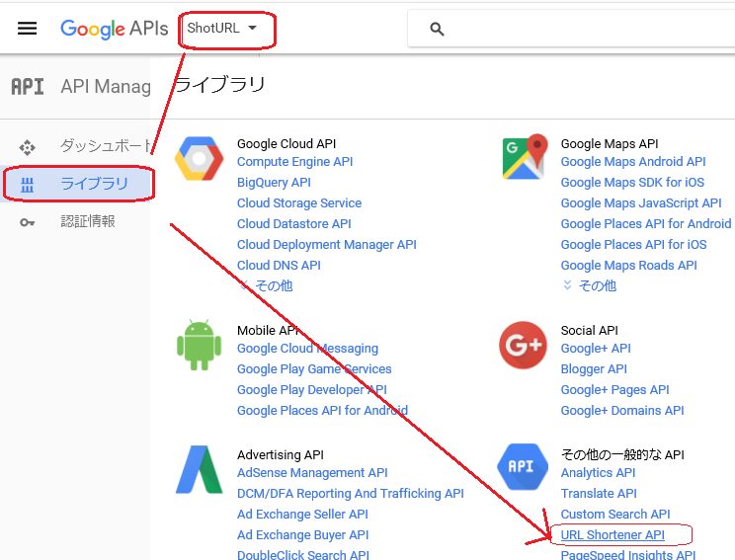
Task: Open 認証情報 credentials page
Action: pyautogui.click(x=88, y=221)
